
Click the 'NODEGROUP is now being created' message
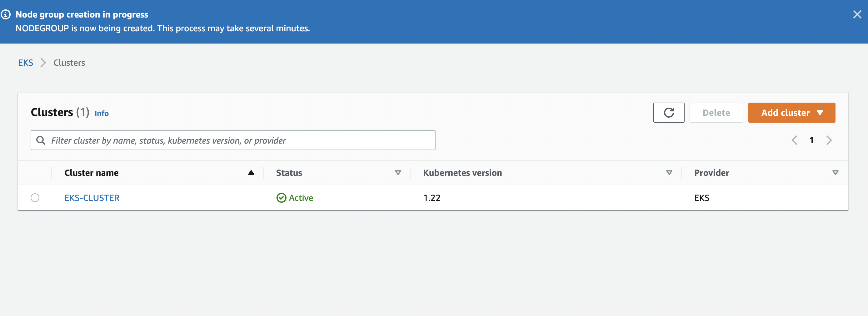click(163, 28)
